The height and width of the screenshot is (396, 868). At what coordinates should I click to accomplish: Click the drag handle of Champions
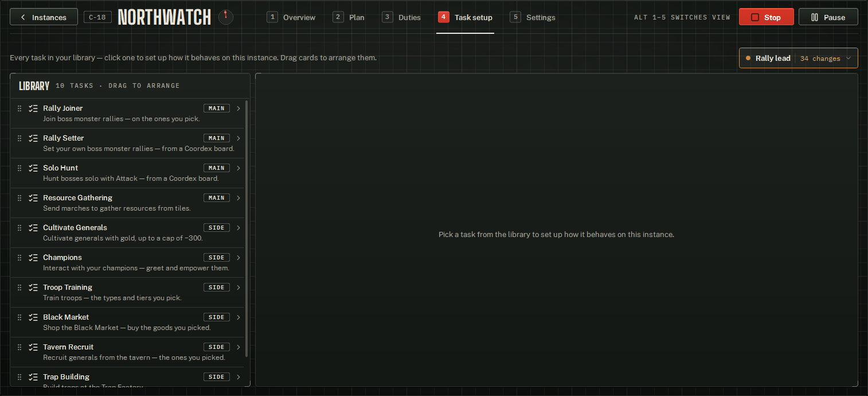[x=19, y=257]
